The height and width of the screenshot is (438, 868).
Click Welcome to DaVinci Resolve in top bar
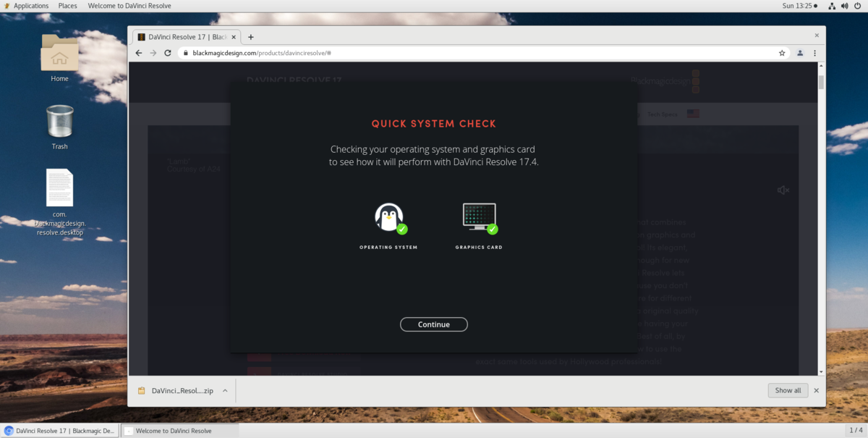click(128, 6)
